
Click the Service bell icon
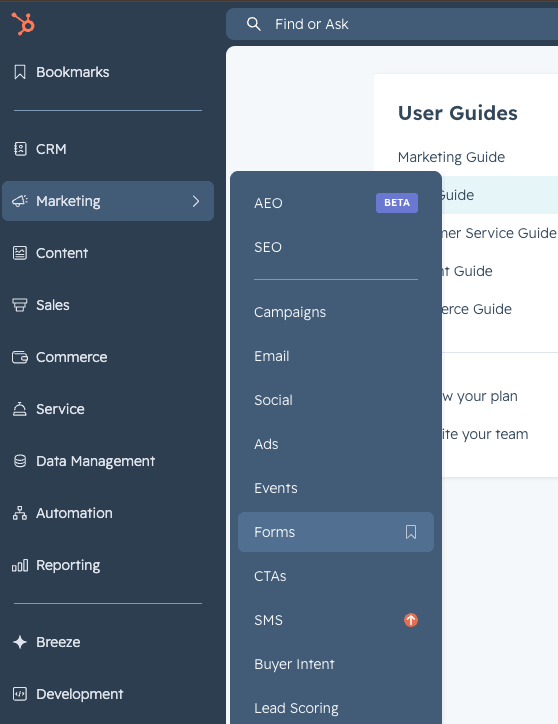(20, 409)
